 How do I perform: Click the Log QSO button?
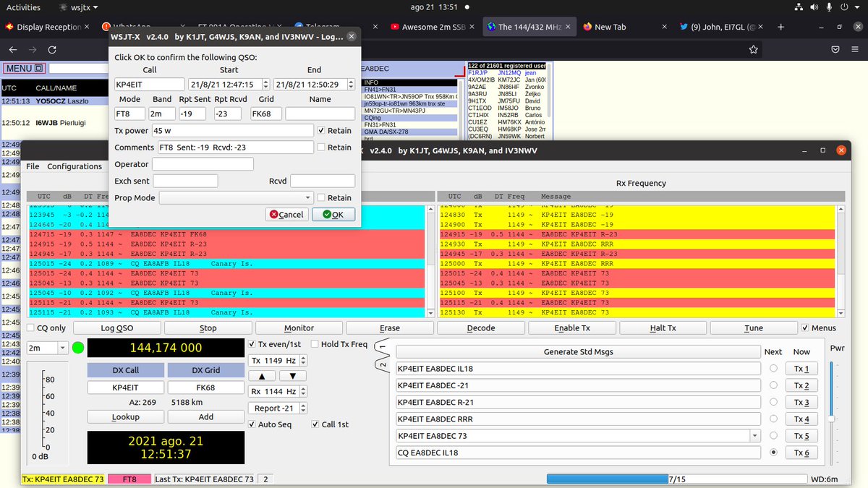tap(116, 328)
